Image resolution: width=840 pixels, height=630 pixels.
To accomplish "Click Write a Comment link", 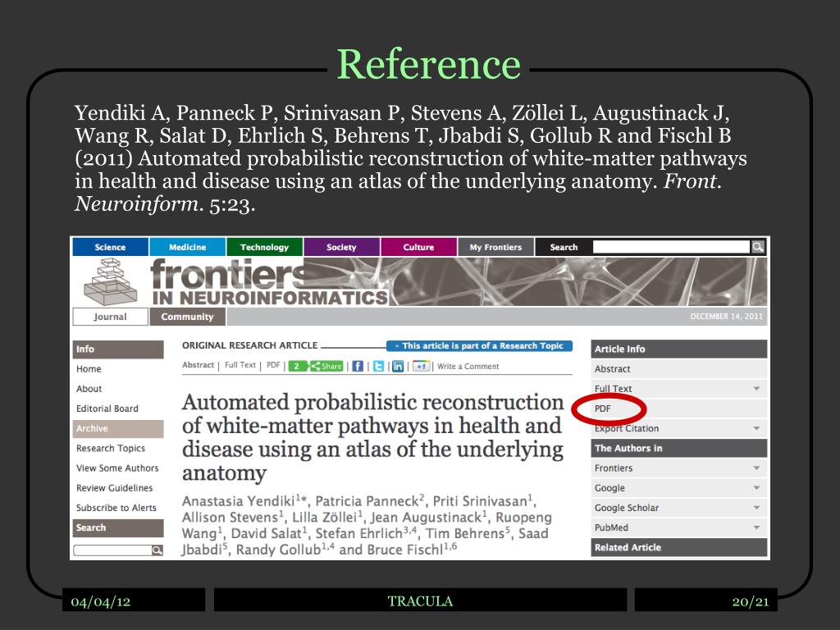I will [468, 367].
